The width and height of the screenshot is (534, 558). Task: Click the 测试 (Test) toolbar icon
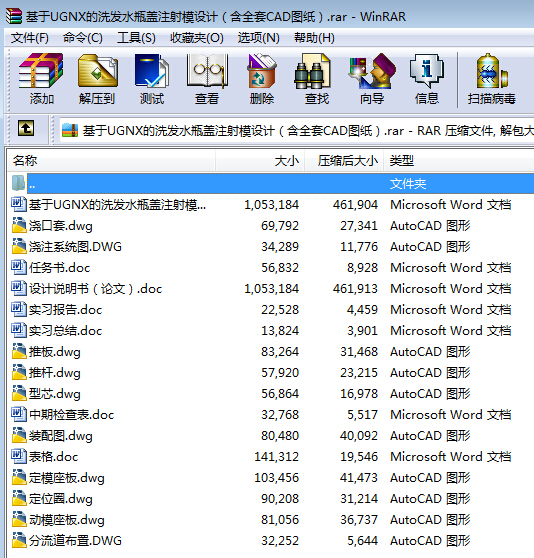(152, 70)
